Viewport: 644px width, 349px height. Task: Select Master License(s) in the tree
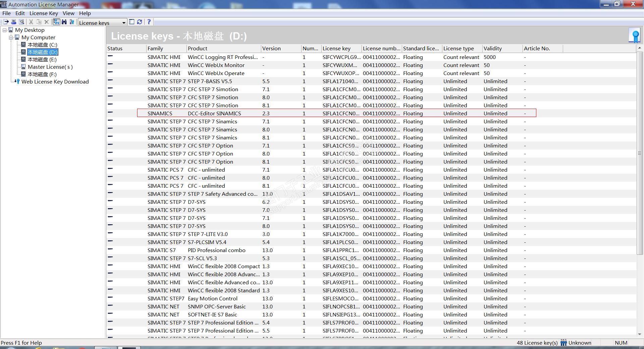click(x=50, y=67)
